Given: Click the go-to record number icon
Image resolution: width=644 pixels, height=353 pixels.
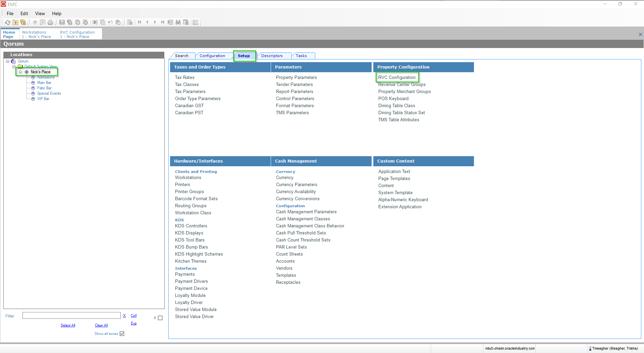Looking at the screenshot, I should tap(170, 23).
